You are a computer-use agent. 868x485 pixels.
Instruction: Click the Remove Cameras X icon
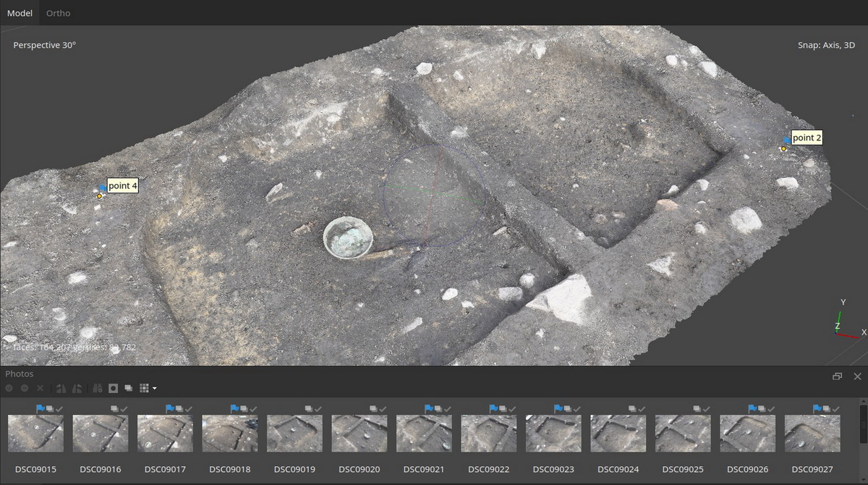(40, 389)
